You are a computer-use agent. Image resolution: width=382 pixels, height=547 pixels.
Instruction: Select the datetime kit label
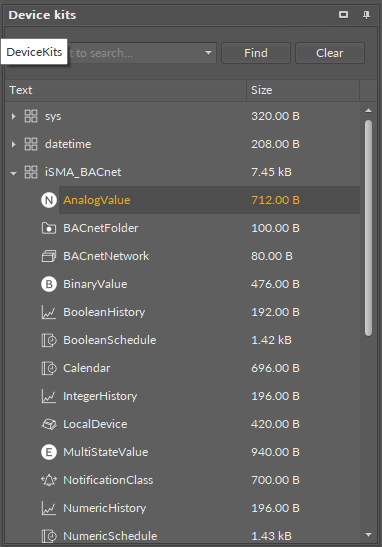tap(68, 144)
